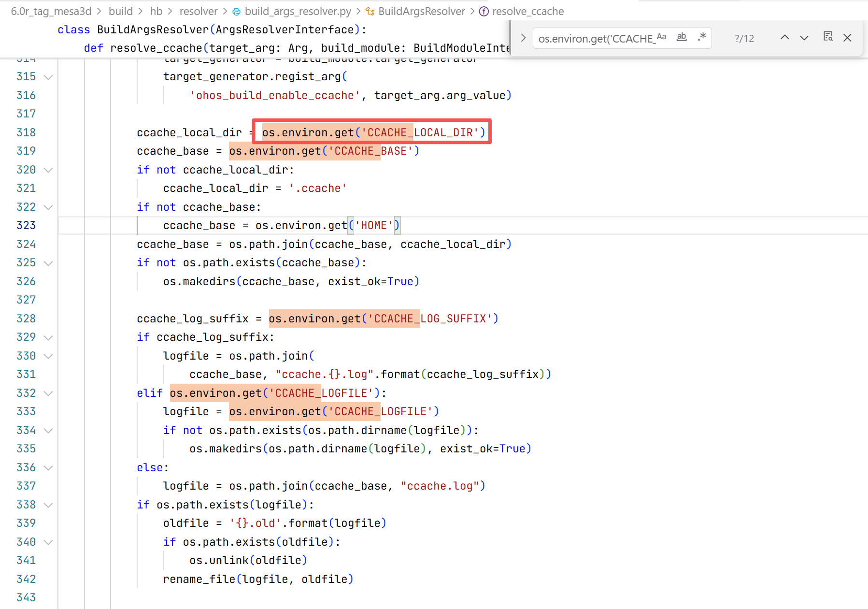Select build_args_resolver.py in the breadcrumb

[x=298, y=11]
